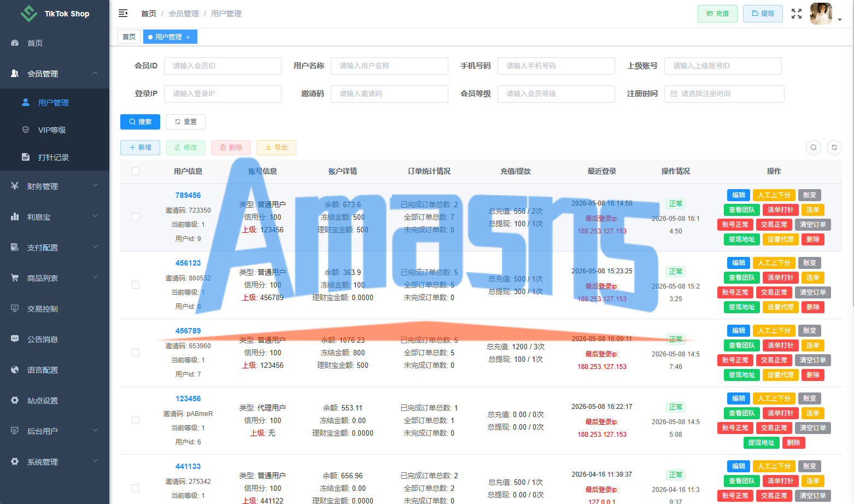
Task: Check the row checkbox for user 456123
Action: [x=136, y=285]
